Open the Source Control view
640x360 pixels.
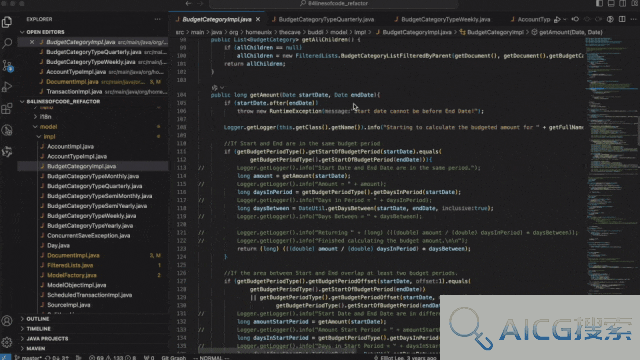[x=7, y=65]
